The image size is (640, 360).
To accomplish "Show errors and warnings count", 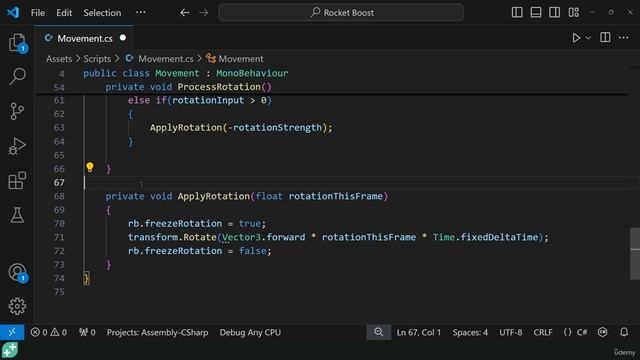I will pyautogui.click(x=49, y=332).
